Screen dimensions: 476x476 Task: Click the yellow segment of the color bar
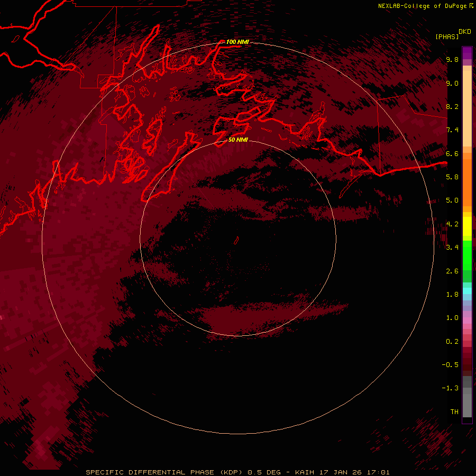point(467,226)
